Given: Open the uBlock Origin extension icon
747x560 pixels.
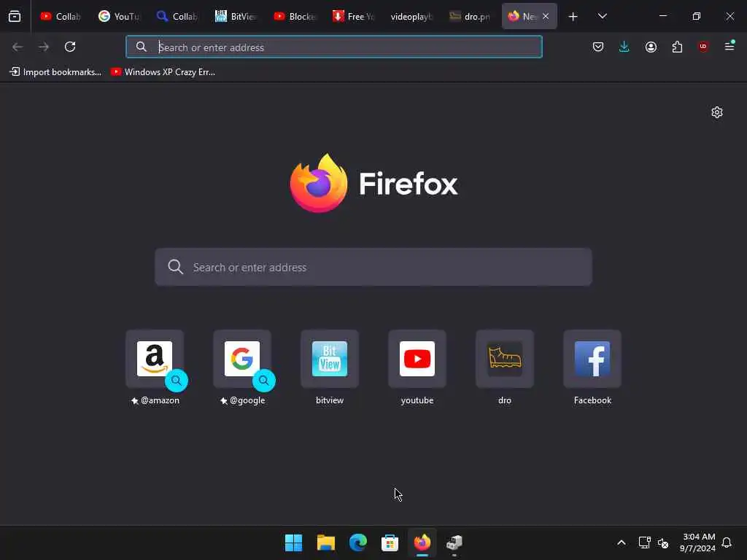Looking at the screenshot, I should [x=703, y=47].
